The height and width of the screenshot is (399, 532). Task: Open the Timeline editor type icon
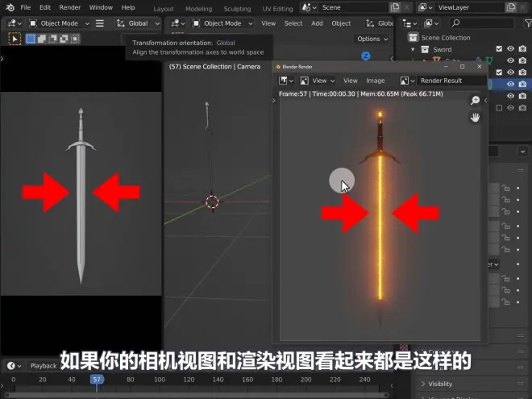click(x=14, y=366)
